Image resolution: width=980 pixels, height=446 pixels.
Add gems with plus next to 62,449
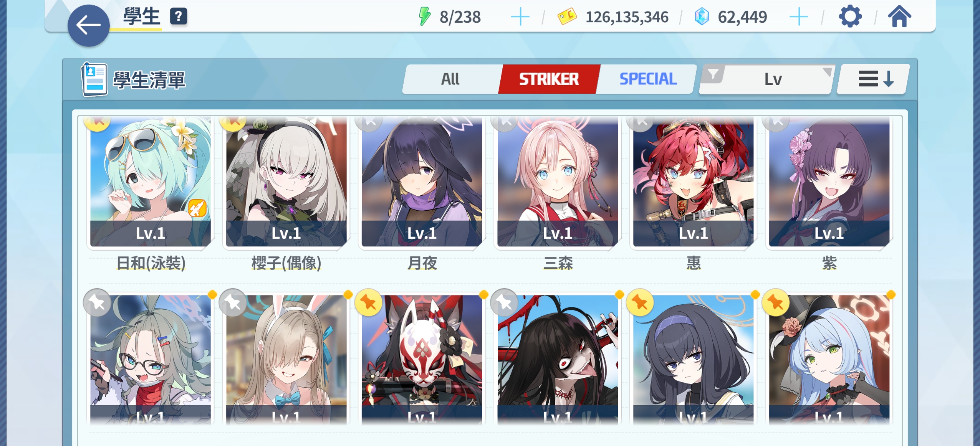tap(799, 17)
